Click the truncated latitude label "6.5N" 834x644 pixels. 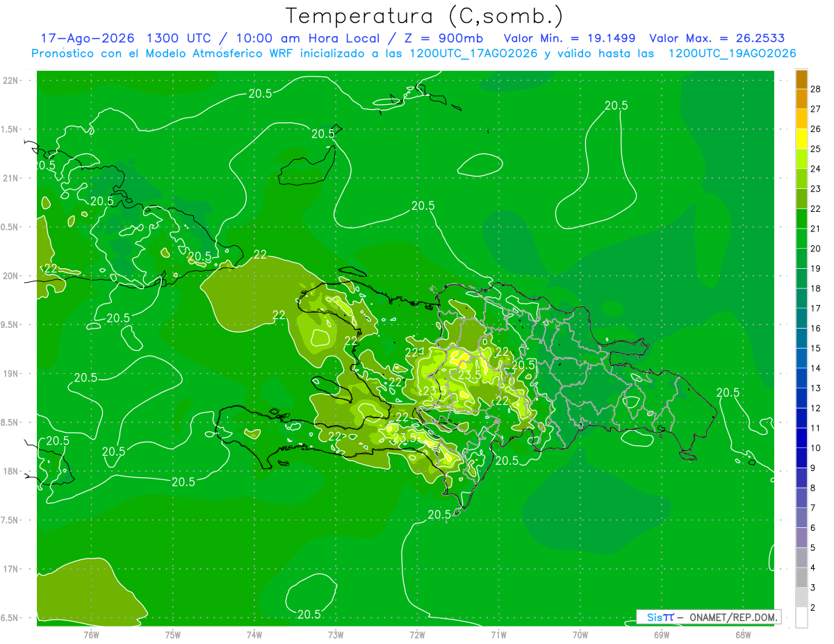click(x=10, y=618)
